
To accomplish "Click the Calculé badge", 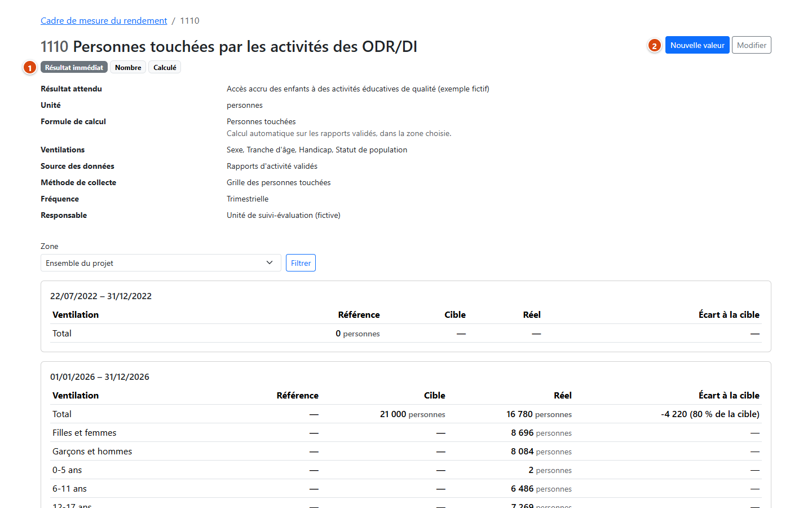I will pyautogui.click(x=165, y=67).
